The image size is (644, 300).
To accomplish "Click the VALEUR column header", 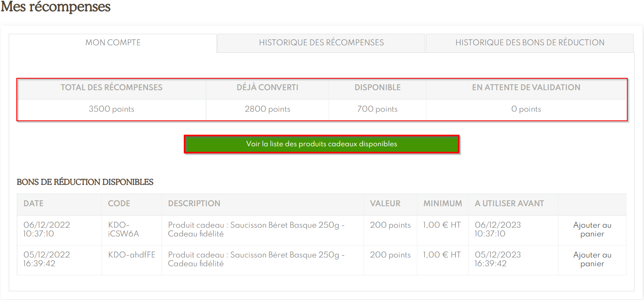I will pyautogui.click(x=385, y=203).
